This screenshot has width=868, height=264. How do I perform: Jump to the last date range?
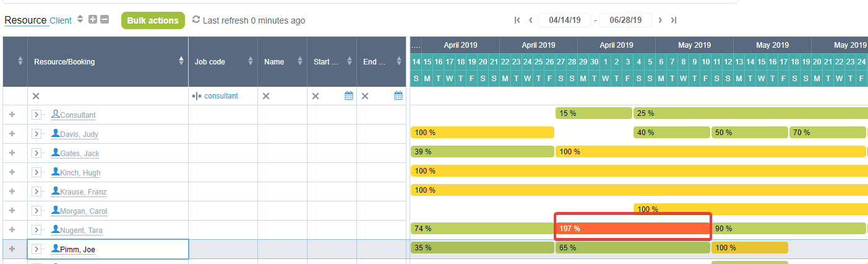click(674, 20)
